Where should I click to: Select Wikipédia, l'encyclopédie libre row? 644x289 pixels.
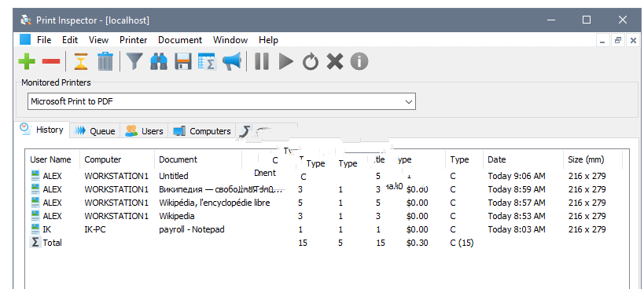tap(328, 203)
